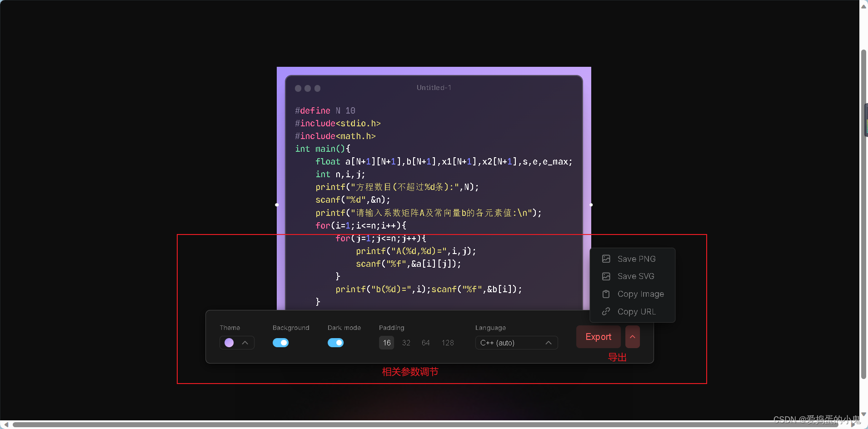Click the scroll left arrow
Screen dimensions: 868x429
click(6, 424)
